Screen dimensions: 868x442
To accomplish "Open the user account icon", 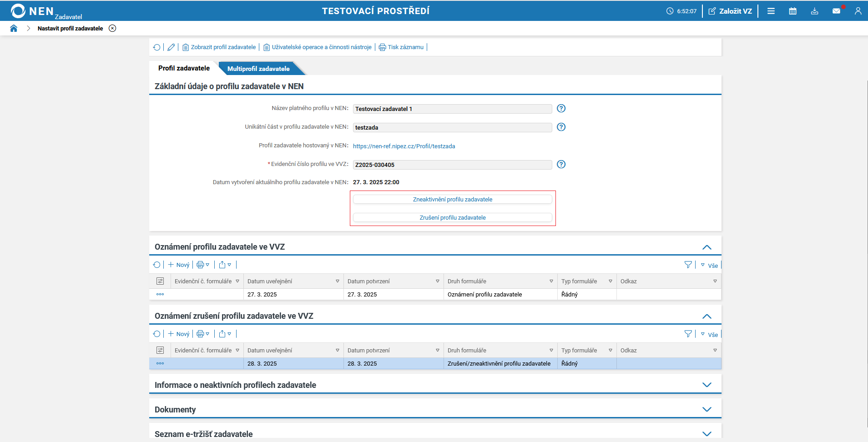I will [x=858, y=11].
